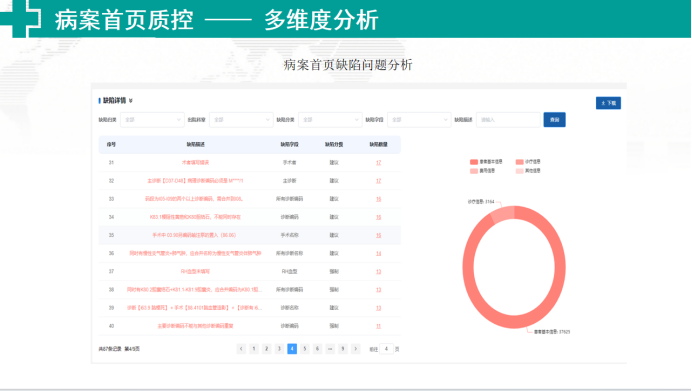
Task: Open count link in row 33
Action: tap(378, 199)
